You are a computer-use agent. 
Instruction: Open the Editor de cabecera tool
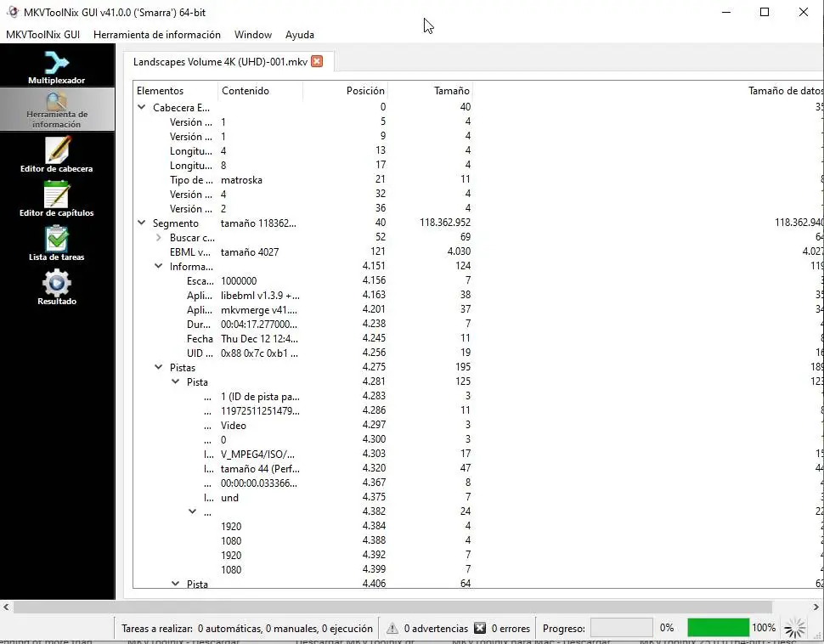[57, 154]
